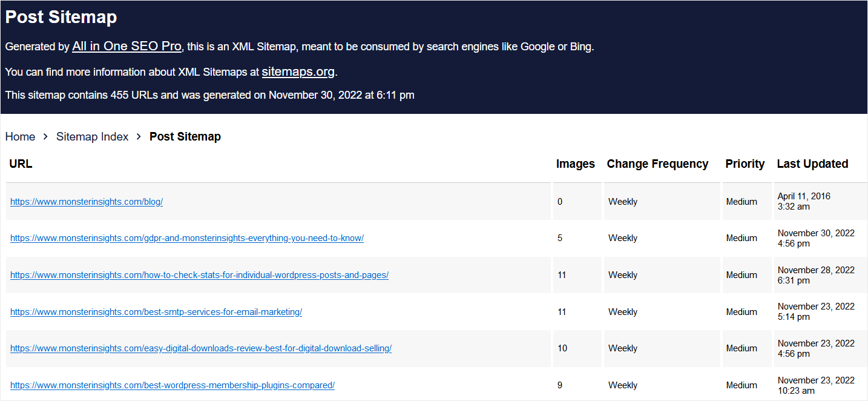Select the row showing 11 images for SMTP services
The width and height of the screenshot is (868, 401).
[561, 311]
